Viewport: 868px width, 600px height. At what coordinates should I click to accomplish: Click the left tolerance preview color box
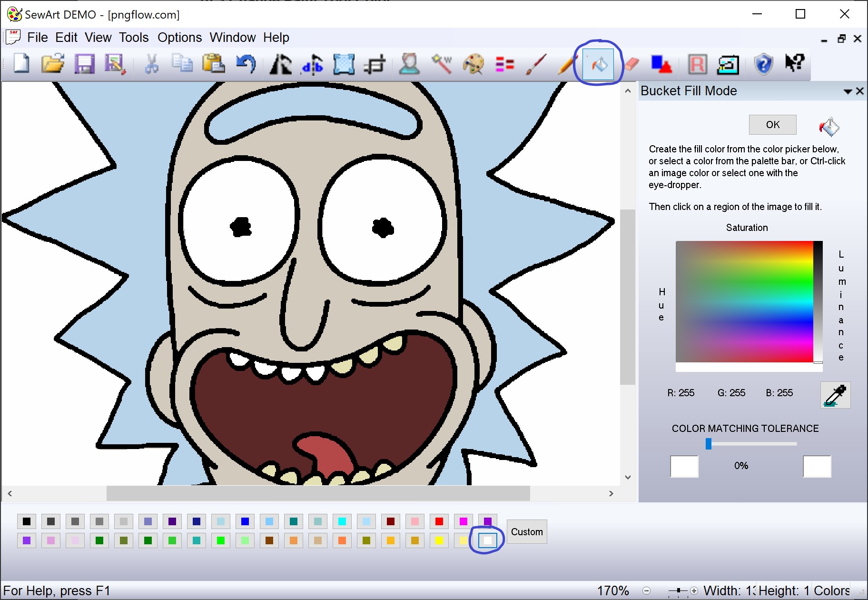point(684,466)
